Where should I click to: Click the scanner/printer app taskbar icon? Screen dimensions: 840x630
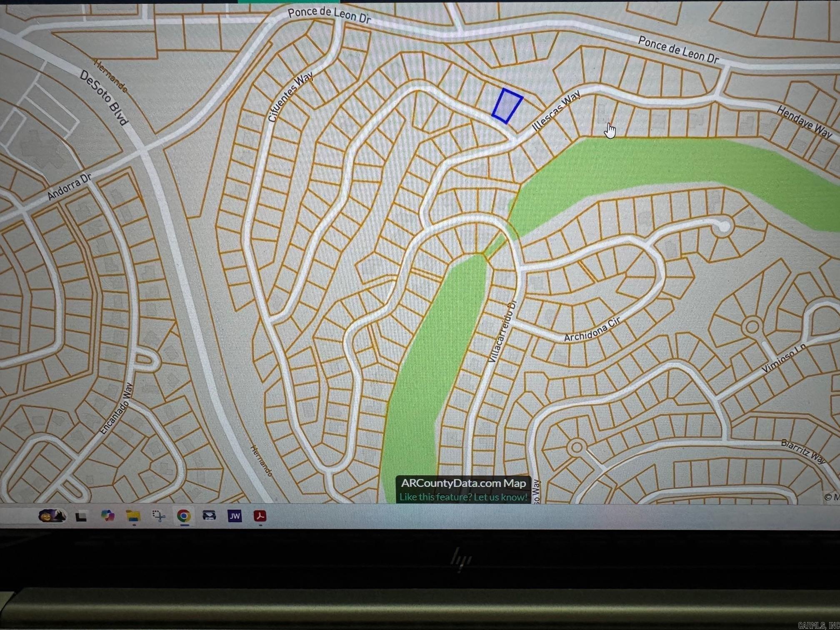209,516
